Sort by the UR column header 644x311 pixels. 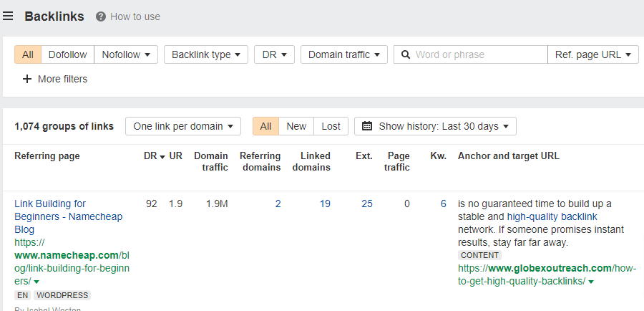[x=176, y=156]
